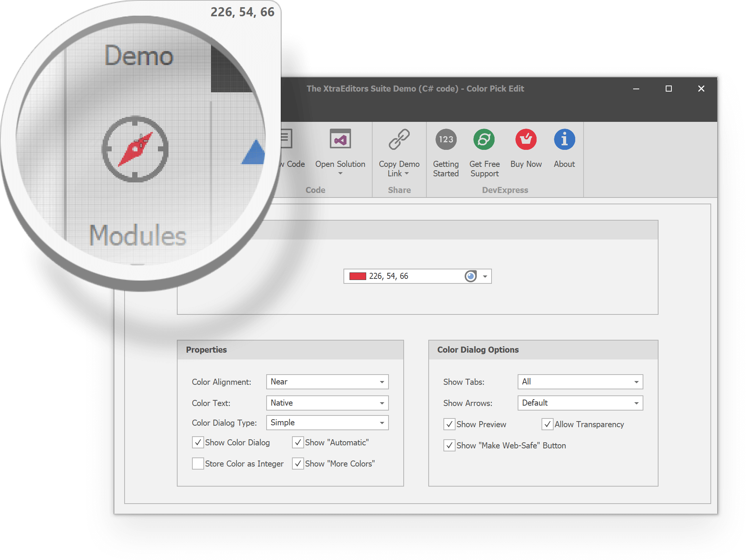Viewport: 746px width, 560px height.
Task: Click the color picker eyedropper icon
Action: pyautogui.click(x=470, y=276)
